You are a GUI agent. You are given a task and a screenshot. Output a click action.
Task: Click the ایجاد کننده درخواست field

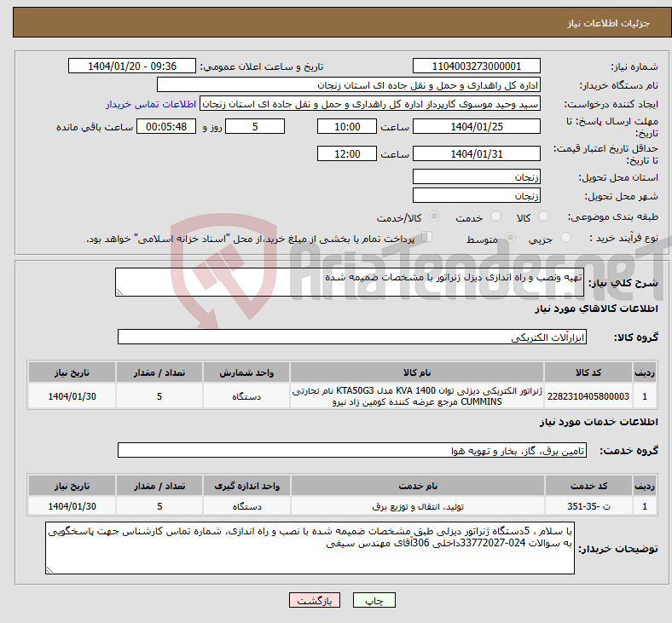click(x=370, y=104)
